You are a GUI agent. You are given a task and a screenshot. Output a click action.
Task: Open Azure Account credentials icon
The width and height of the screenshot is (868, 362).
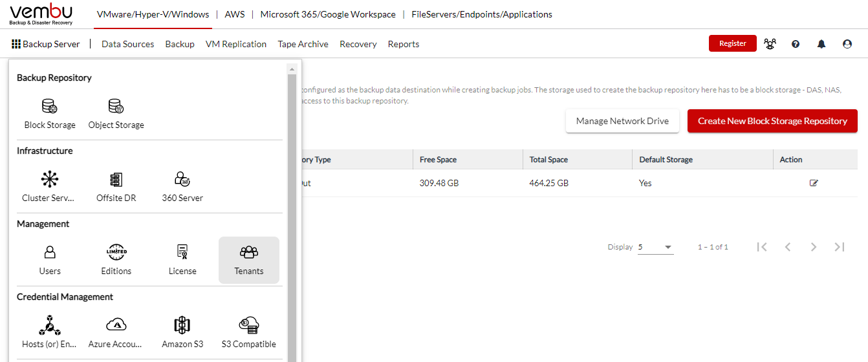point(116,325)
